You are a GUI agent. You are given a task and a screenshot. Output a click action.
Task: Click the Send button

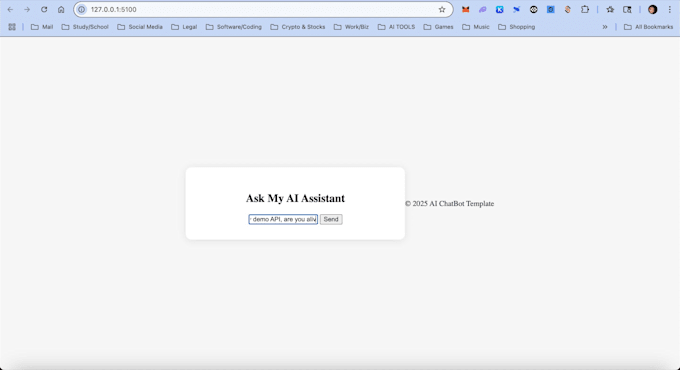pos(331,219)
